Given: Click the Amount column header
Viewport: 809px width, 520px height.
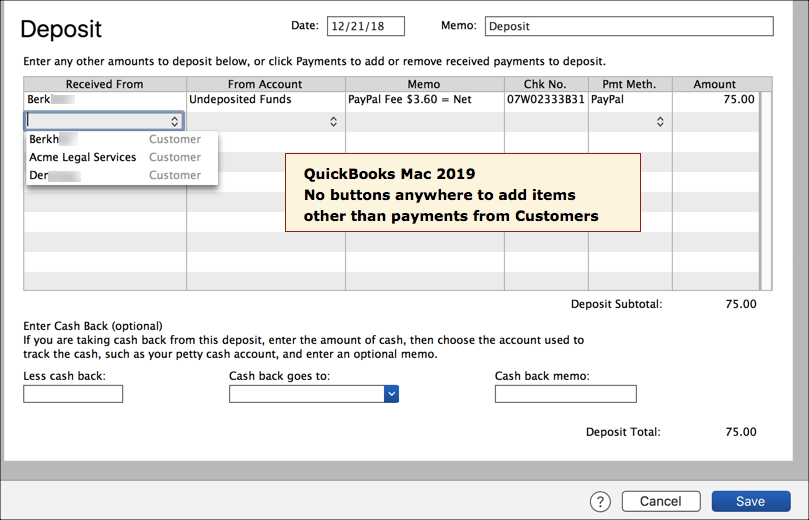Looking at the screenshot, I should (x=715, y=84).
